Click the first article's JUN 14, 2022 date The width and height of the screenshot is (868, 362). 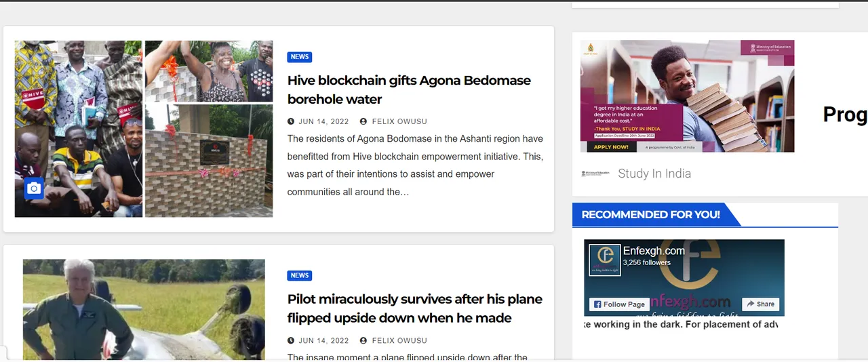click(323, 121)
